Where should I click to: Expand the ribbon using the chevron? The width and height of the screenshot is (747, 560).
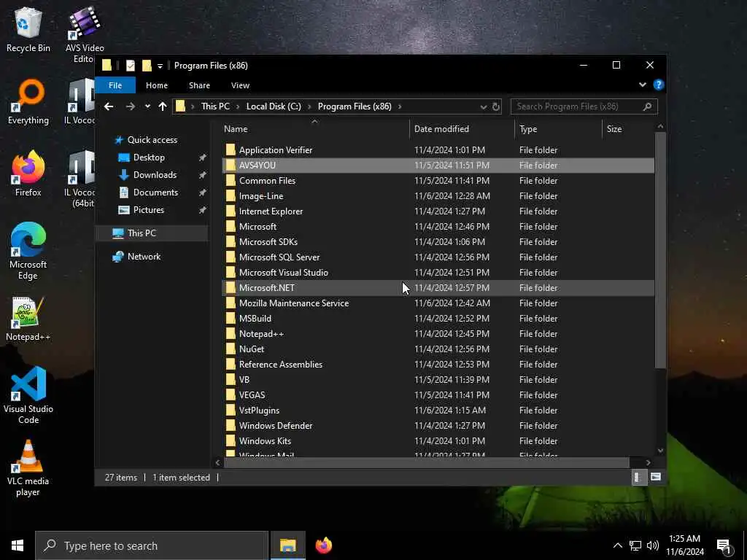tap(643, 85)
